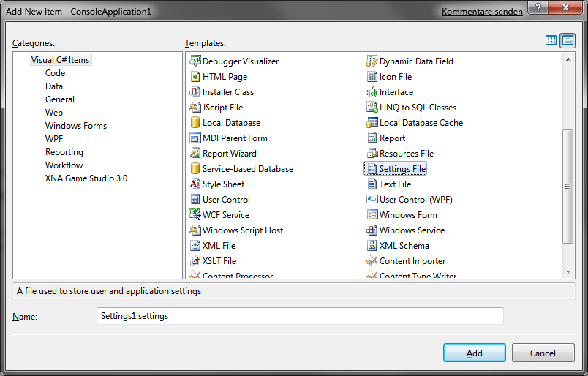Viewport: 588px width, 376px height.
Task: Select the Windows Form template icon
Action: coord(372,215)
